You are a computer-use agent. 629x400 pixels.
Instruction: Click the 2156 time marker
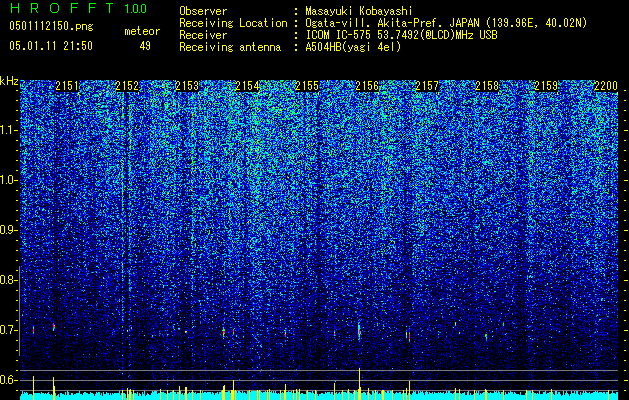click(x=367, y=86)
